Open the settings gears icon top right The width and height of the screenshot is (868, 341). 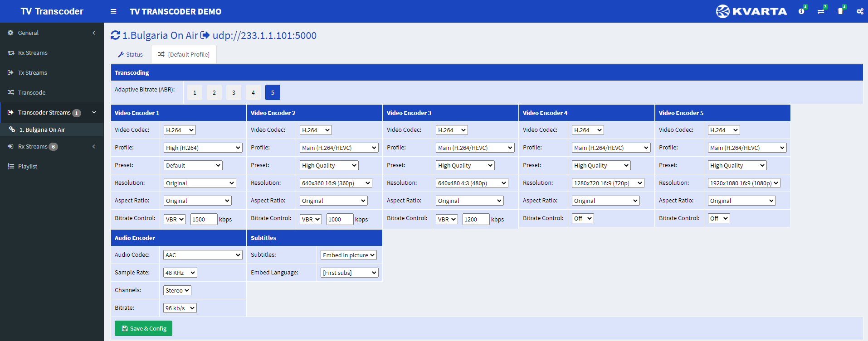click(x=860, y=11)
